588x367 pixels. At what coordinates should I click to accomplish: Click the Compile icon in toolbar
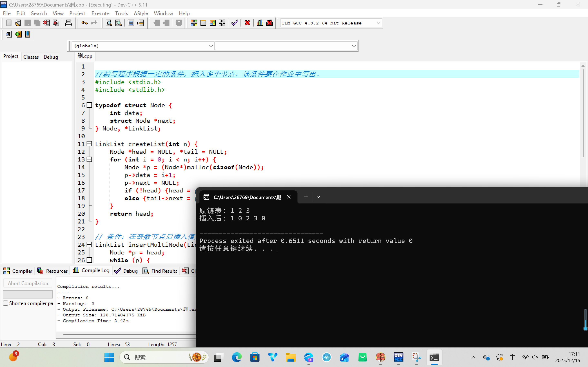click(194, 23)
